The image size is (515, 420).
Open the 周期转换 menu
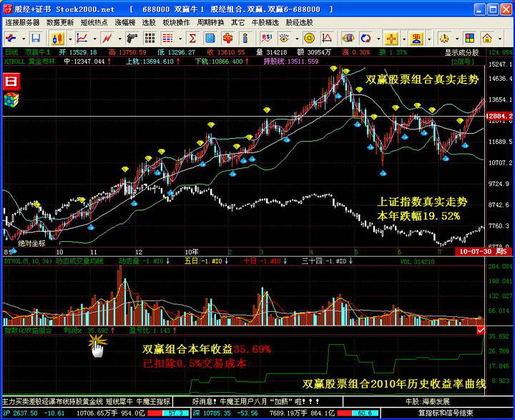pos(210,22)
